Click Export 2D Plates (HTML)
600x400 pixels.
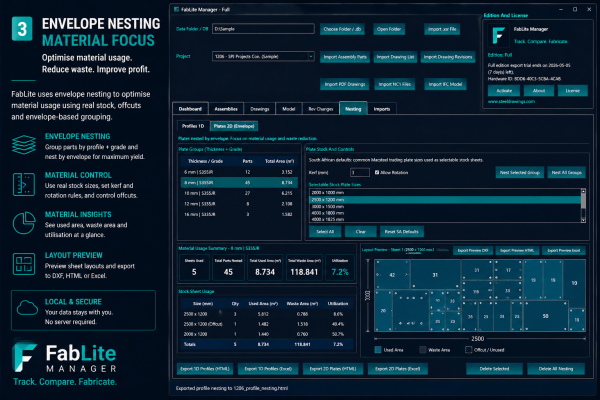click(333, 369)
